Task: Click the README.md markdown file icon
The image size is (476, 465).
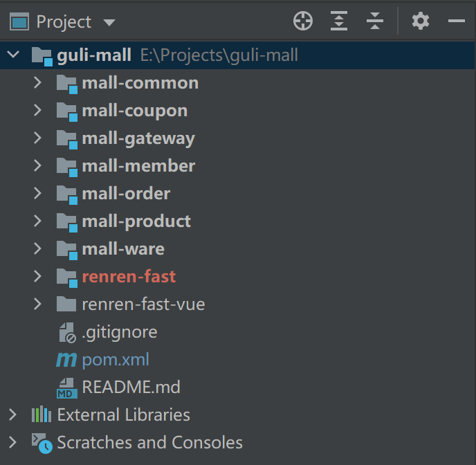Action: pyautogui.click(x=67, y=387)
